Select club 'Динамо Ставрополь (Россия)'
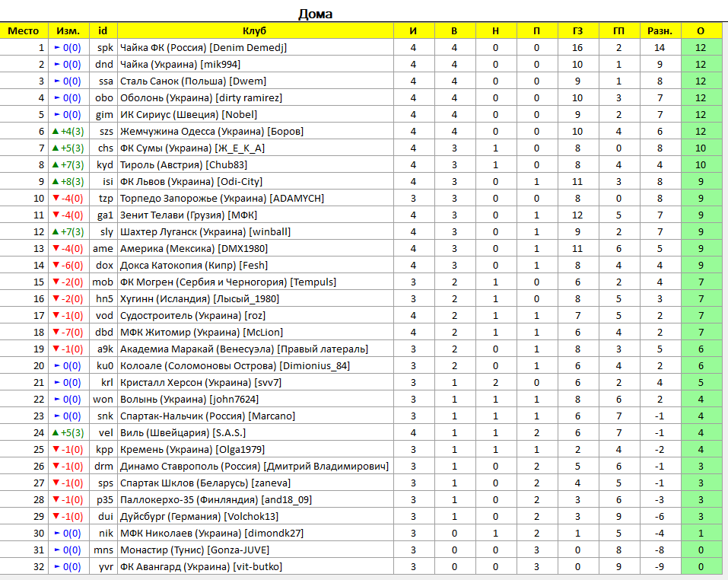 190,467
